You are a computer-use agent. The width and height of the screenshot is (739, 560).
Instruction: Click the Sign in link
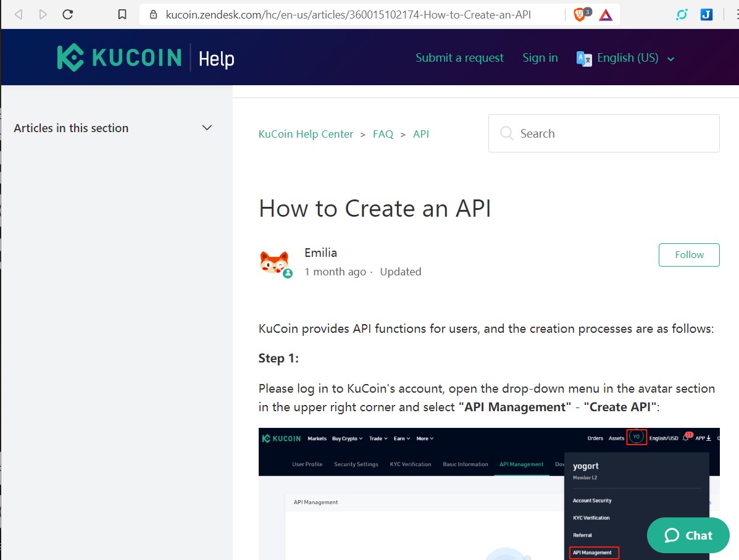540,57
